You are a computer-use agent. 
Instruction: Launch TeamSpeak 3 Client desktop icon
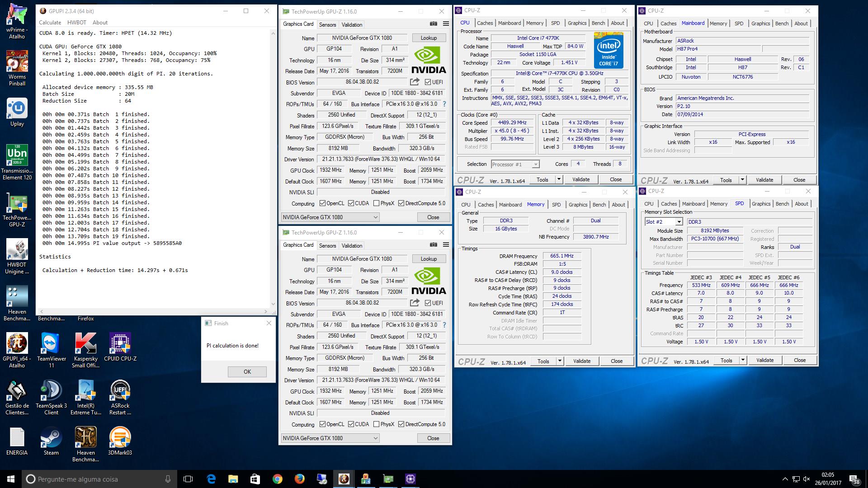click(x=51, y=398)
